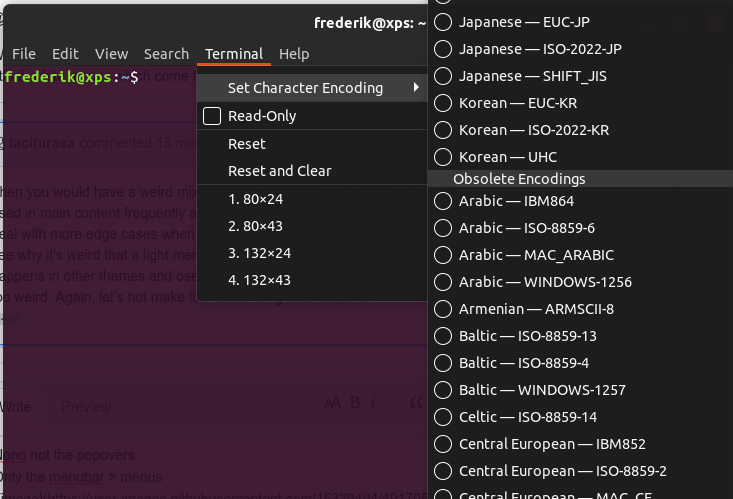Screen dimensions: 733x499
Task: Click the text size AA icon in the background editor
Action: pos(332,403)
